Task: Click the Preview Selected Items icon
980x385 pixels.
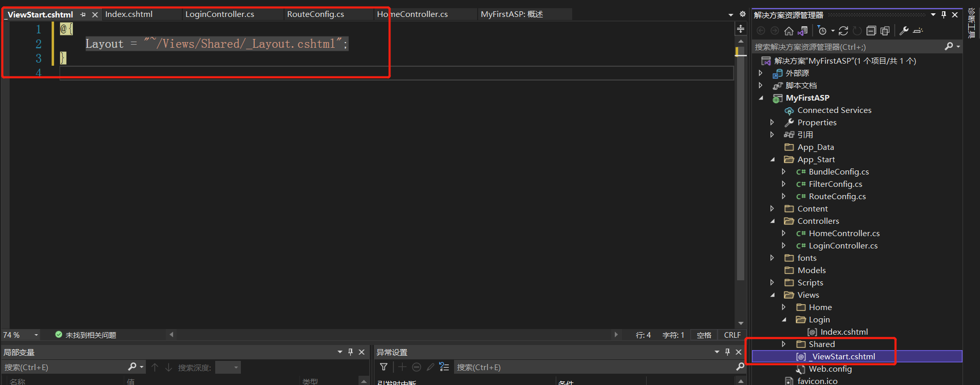Action: pos(918,31)
